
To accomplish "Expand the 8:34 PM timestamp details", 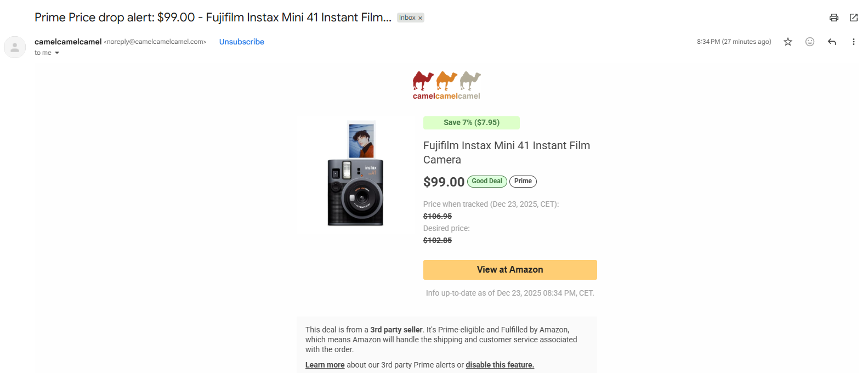I will coord(734,41).
